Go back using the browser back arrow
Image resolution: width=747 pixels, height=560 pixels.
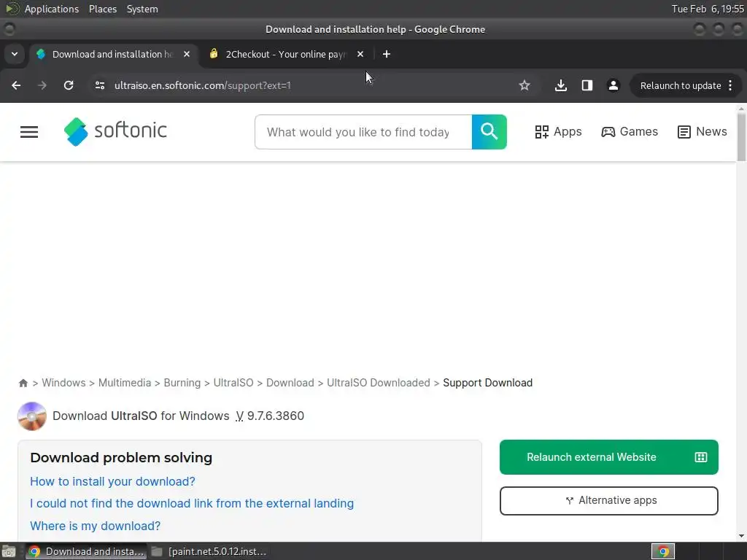pos(16,85)
